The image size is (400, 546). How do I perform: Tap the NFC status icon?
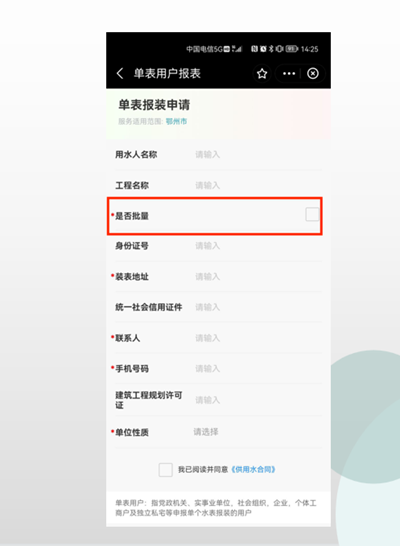point(255,49)
